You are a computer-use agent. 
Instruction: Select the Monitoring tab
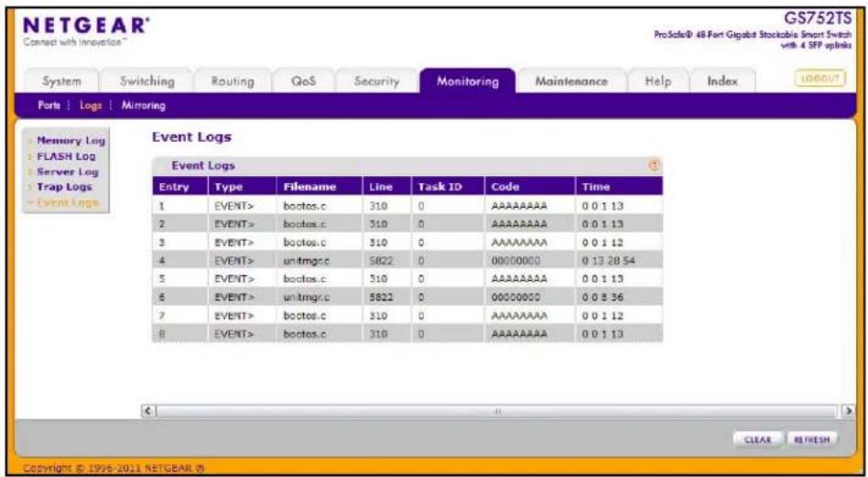468,81
